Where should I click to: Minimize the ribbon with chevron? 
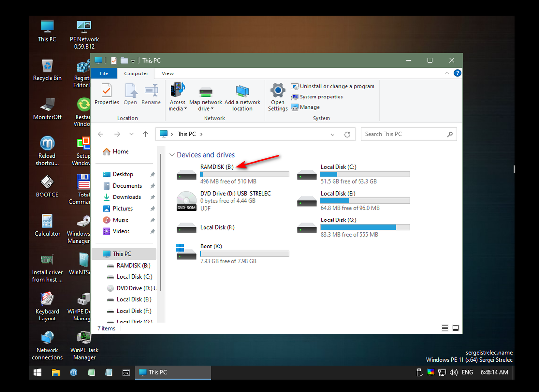point(447,73)
